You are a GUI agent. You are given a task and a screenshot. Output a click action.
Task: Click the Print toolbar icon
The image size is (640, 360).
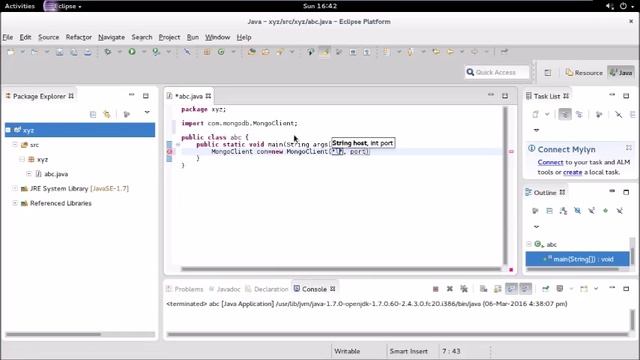[88, 52]
